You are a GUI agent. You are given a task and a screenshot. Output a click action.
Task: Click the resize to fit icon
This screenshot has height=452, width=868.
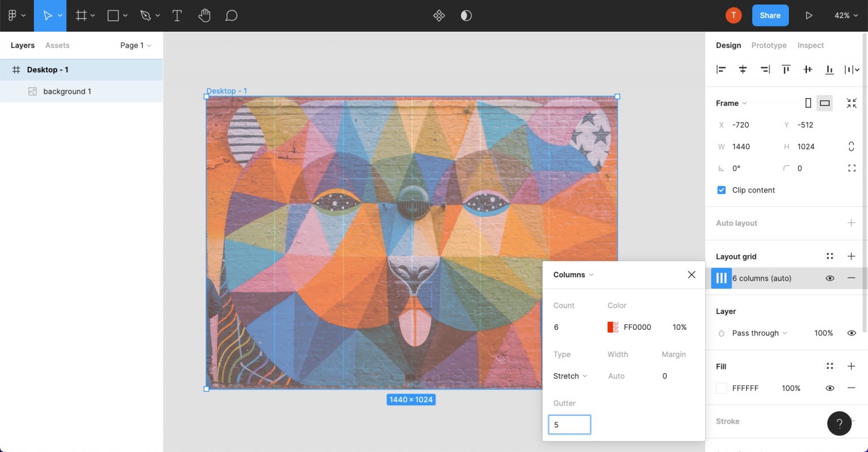pyautogui.click(x=851, y=103)
